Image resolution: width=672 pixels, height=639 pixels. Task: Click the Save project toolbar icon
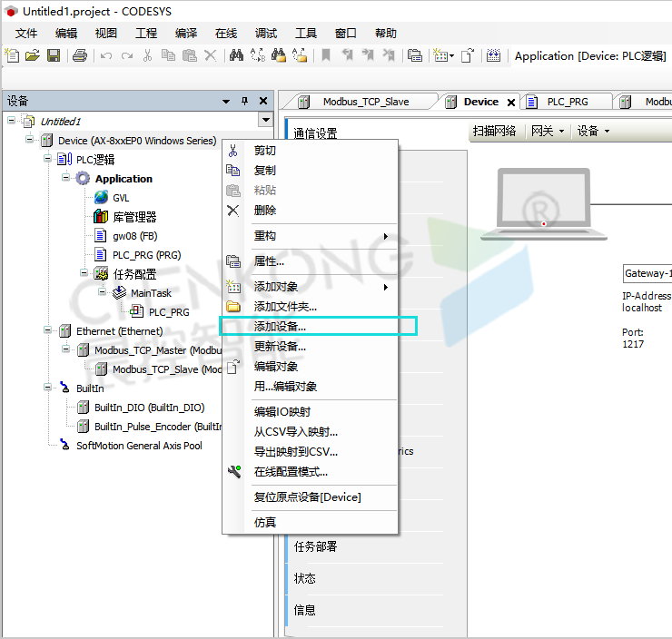point(54,55)
